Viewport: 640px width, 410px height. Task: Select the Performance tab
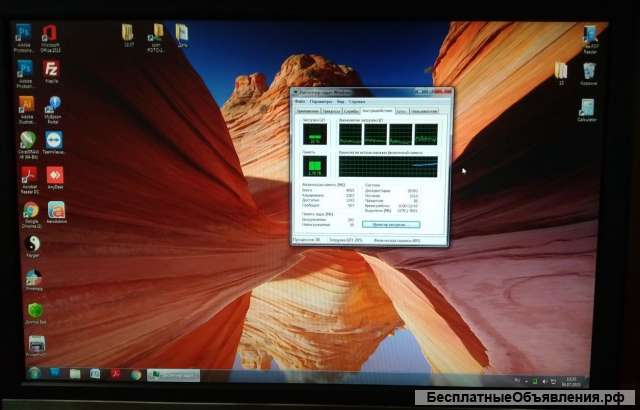378,110
